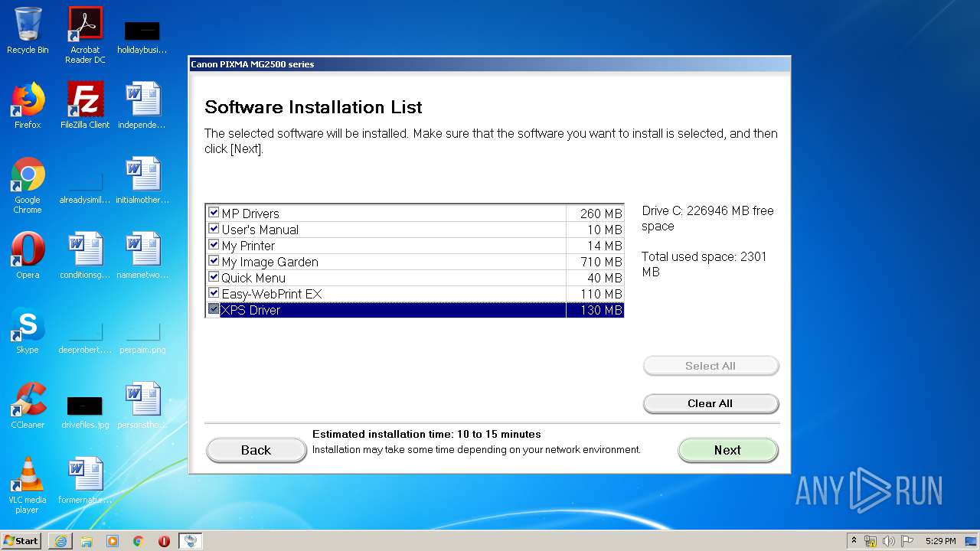Uncheck the Quick Menu checkbox
The width and height of the screenshot is (980, 551).
[214, 277]
